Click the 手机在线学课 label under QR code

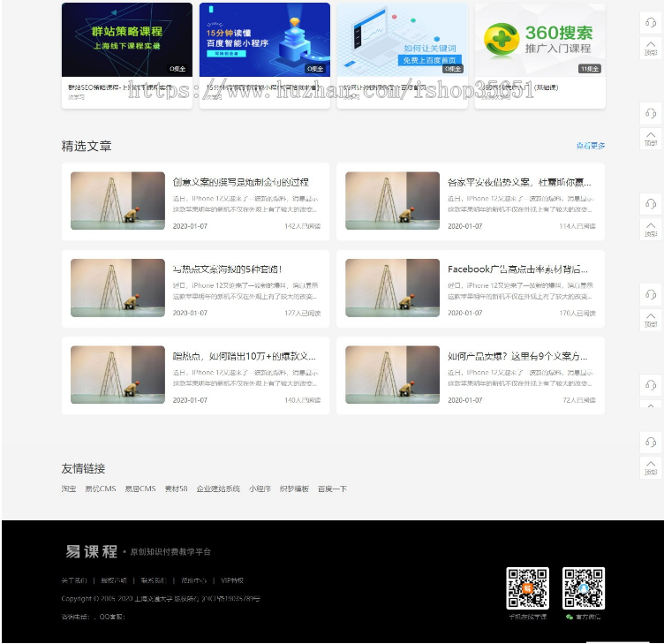pos(528,617)
